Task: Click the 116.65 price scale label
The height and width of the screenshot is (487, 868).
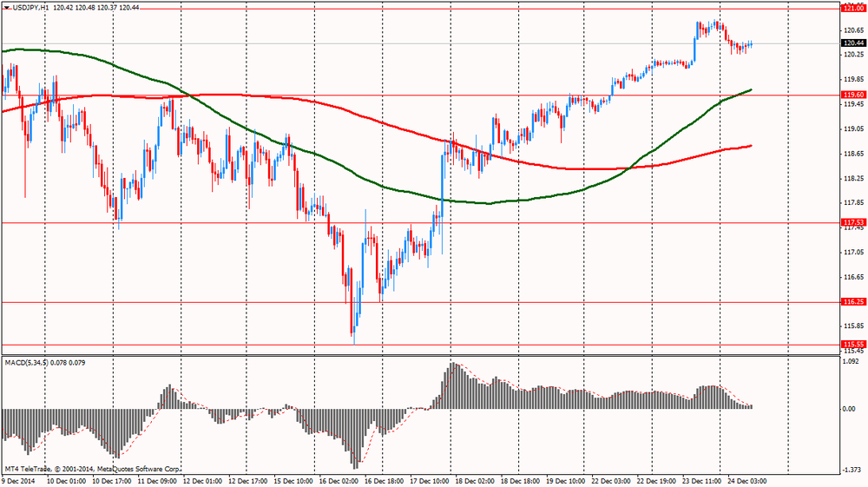Action: [853, 277]
